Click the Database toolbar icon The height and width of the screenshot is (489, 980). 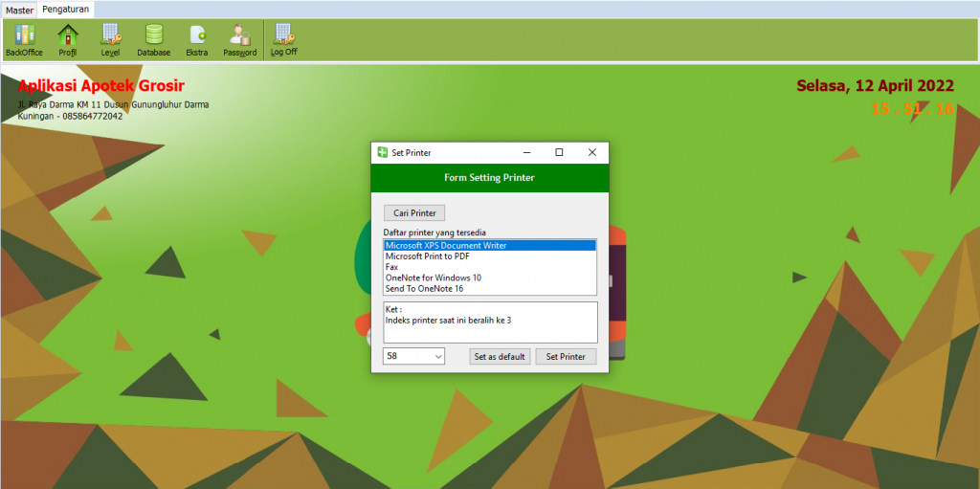pos(153,39)
